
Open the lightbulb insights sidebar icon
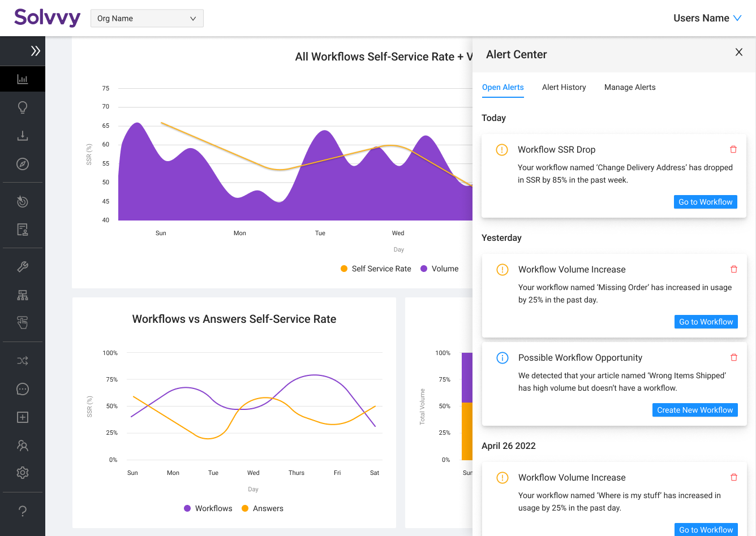tap(23, 107)
